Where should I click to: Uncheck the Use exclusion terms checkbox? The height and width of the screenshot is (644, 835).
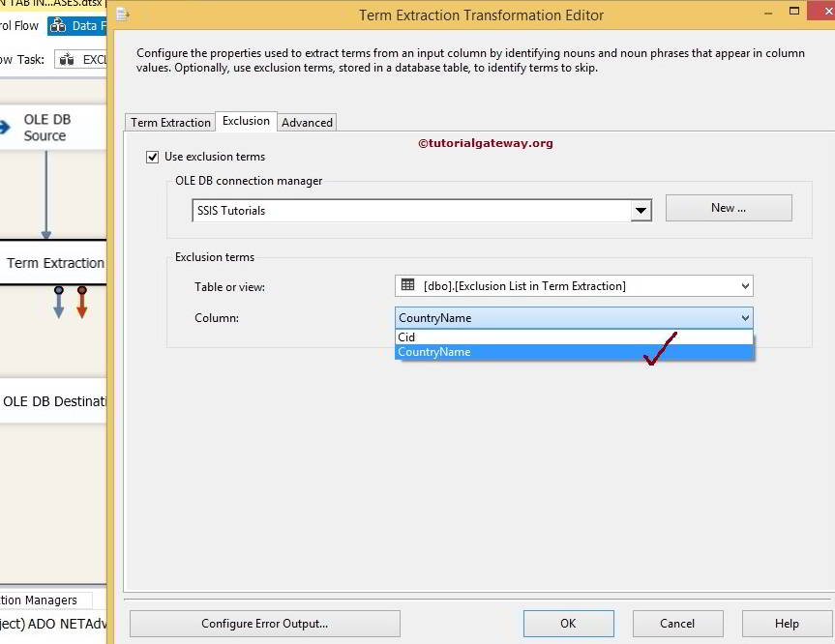pyautogui.click(x=153, y=156)
